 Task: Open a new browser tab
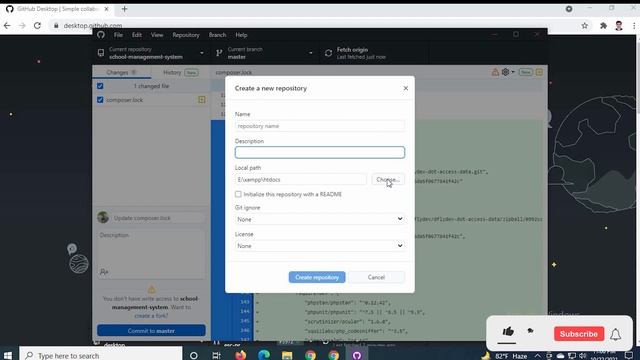point(124,9)
